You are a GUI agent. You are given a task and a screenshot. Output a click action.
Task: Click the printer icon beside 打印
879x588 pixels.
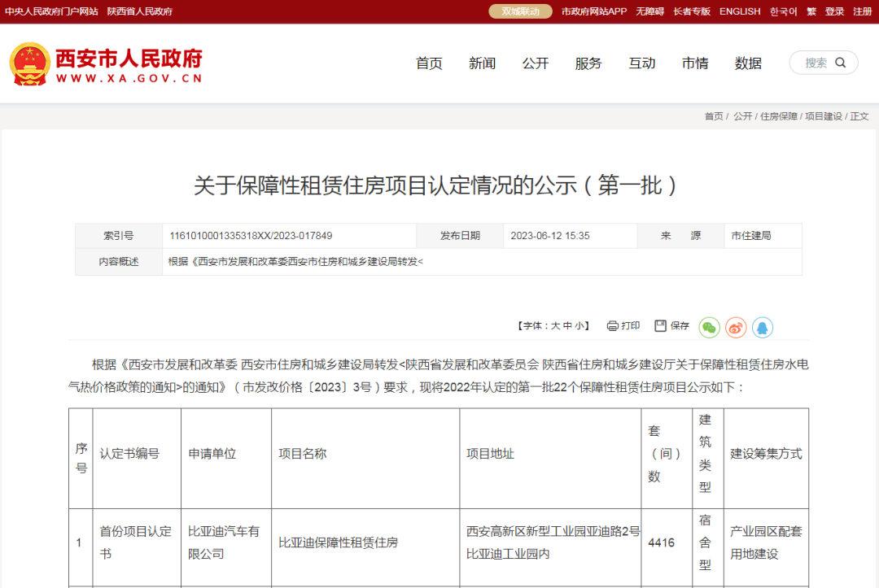(x=612, y=326)
